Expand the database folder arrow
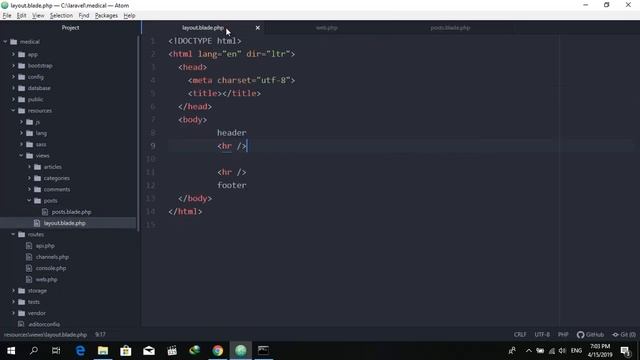Viewport: 640px width, 360px height. tap(13, 88)
